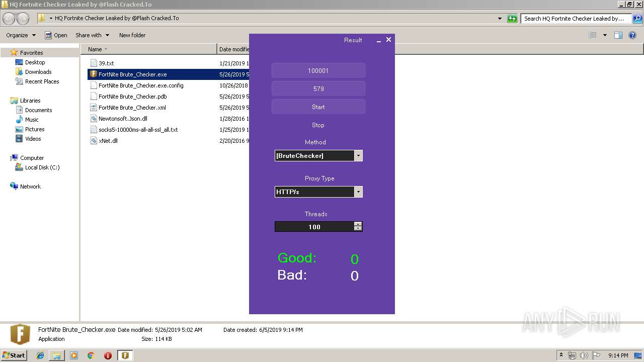Screen dimensions: 644x362
Task: Open volume control in system tray
Action: pyautogui.click(x=584, y=355)
